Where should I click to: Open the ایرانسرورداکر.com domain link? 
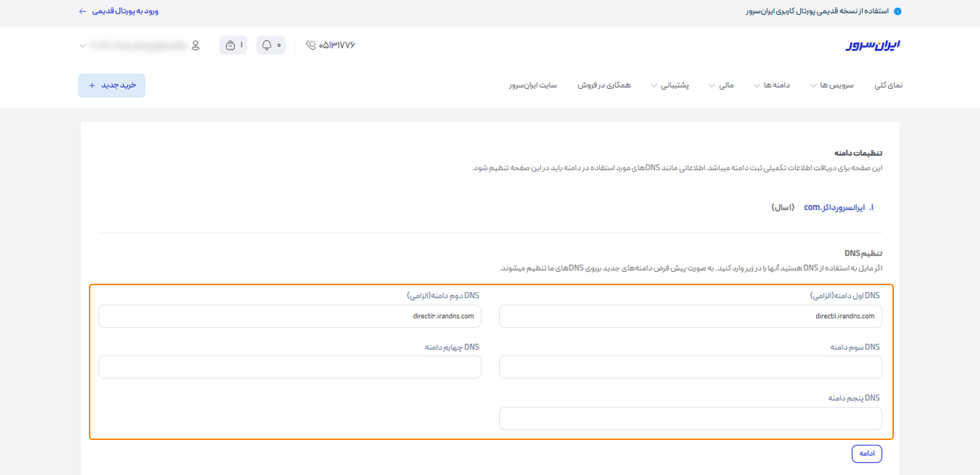pyautogui.click(x=836, y=207)
